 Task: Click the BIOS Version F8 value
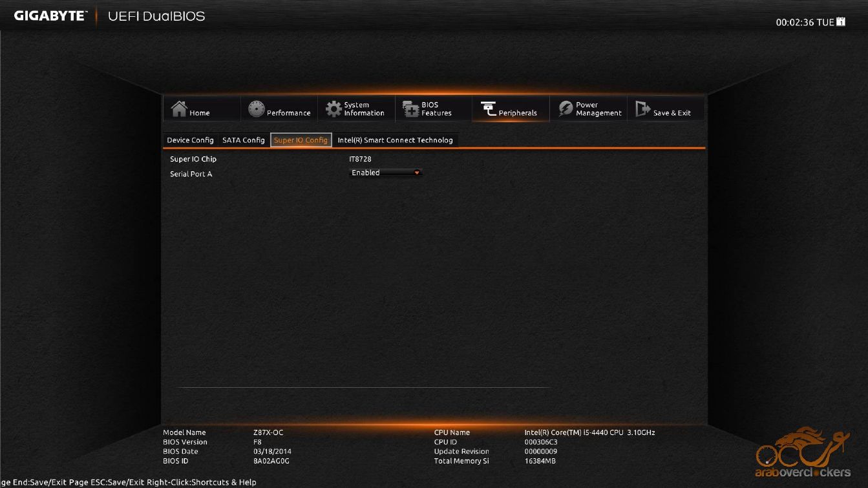point(257,442)
